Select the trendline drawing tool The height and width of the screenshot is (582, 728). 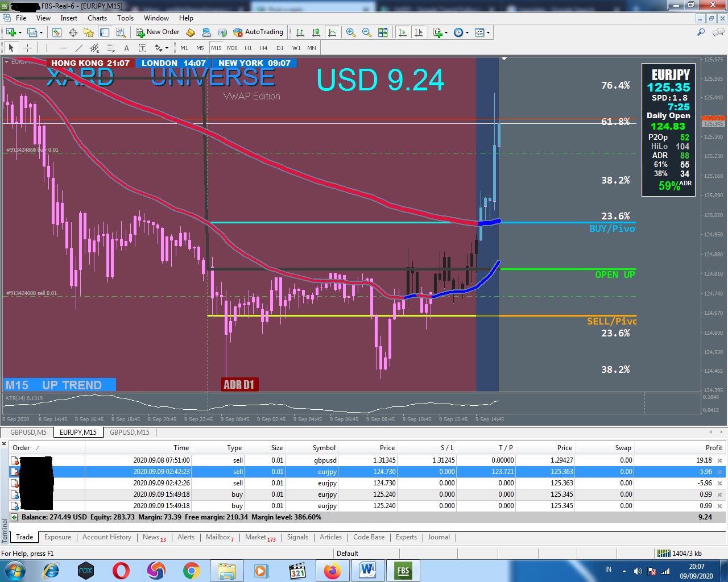coord(78,48)
